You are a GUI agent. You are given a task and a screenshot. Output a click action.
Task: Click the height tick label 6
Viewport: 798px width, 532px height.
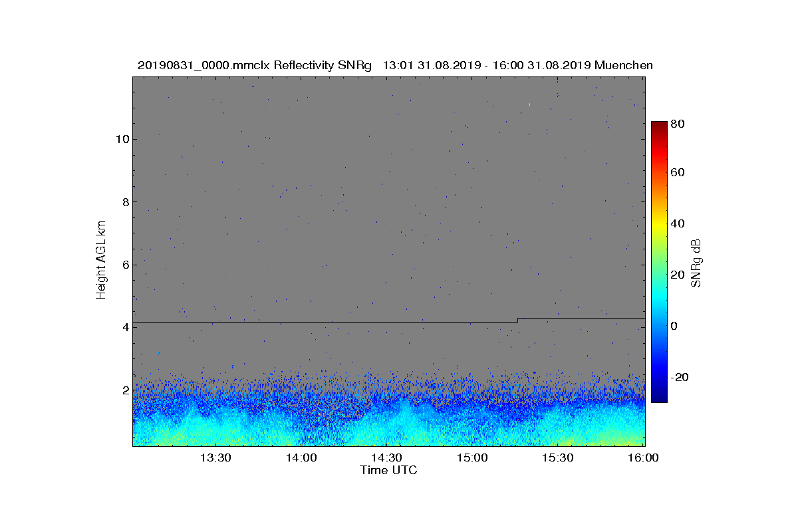[125, 265]
